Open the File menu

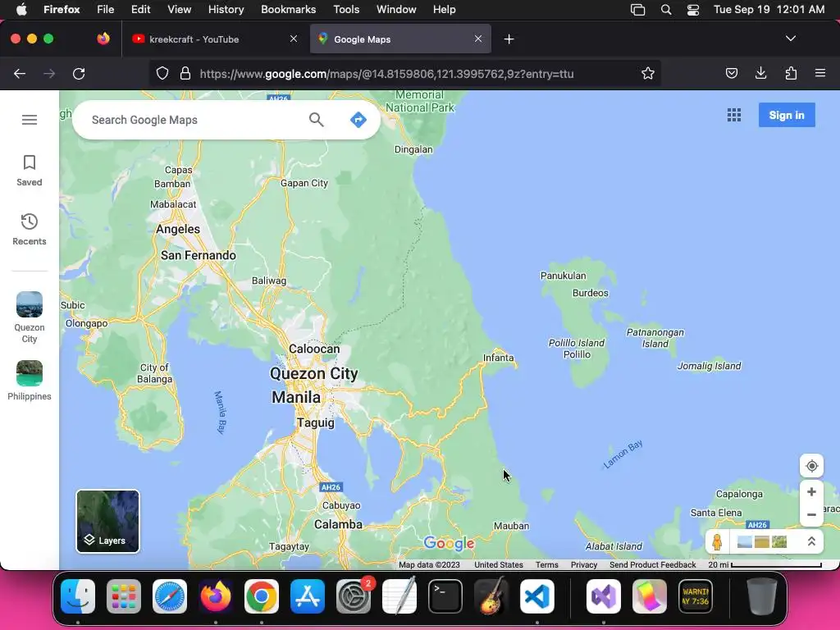tap(106, 9)
